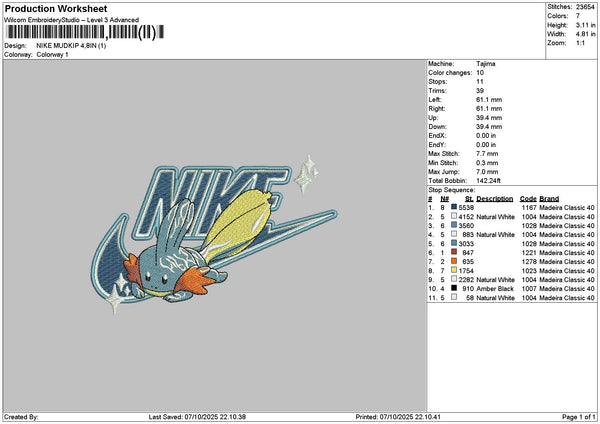Click the 'Code' column header
The width and height of the screenshot is (600, 424).
pos(528,199)
